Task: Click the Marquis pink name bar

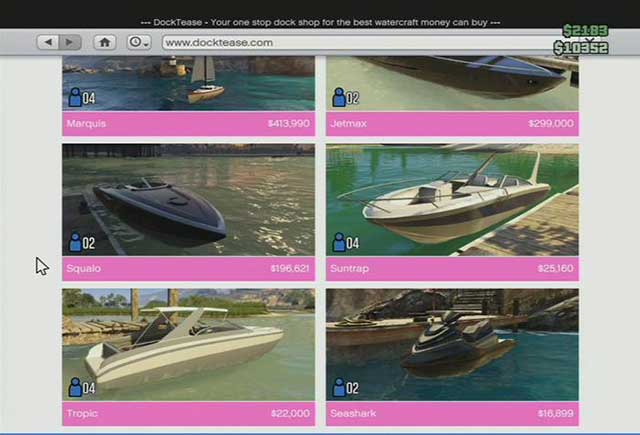Action: [188, 124]
